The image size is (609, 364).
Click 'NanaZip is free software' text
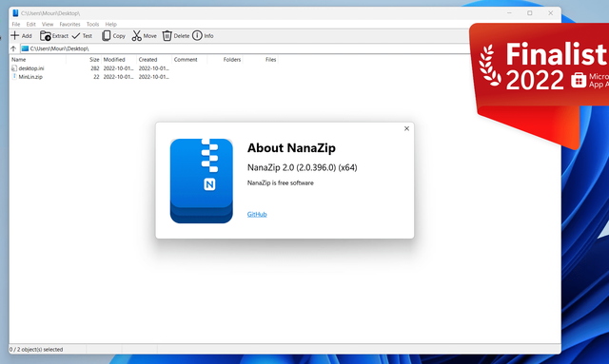281,182
